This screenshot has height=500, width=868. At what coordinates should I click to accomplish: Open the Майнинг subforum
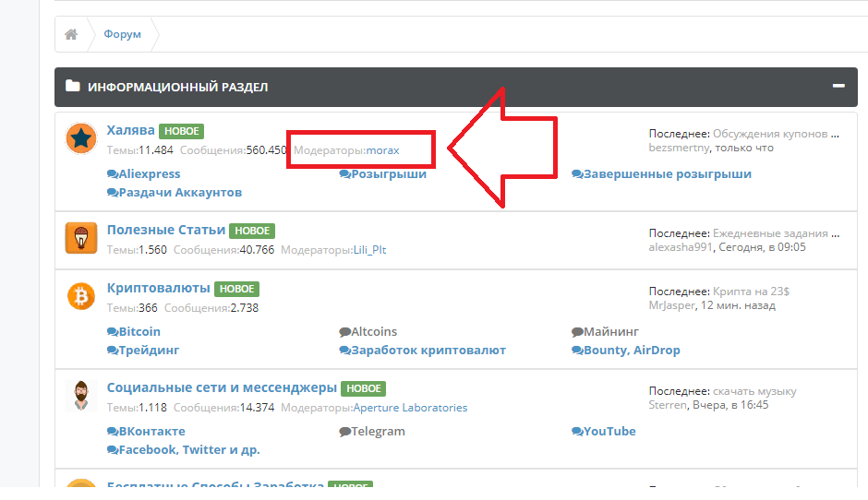pos(611,332)
